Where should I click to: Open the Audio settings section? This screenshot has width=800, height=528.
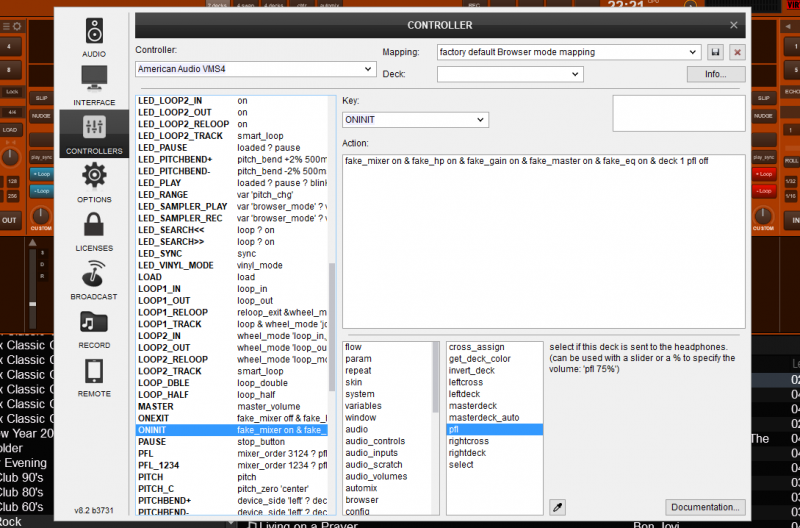[x=94, y=38]
